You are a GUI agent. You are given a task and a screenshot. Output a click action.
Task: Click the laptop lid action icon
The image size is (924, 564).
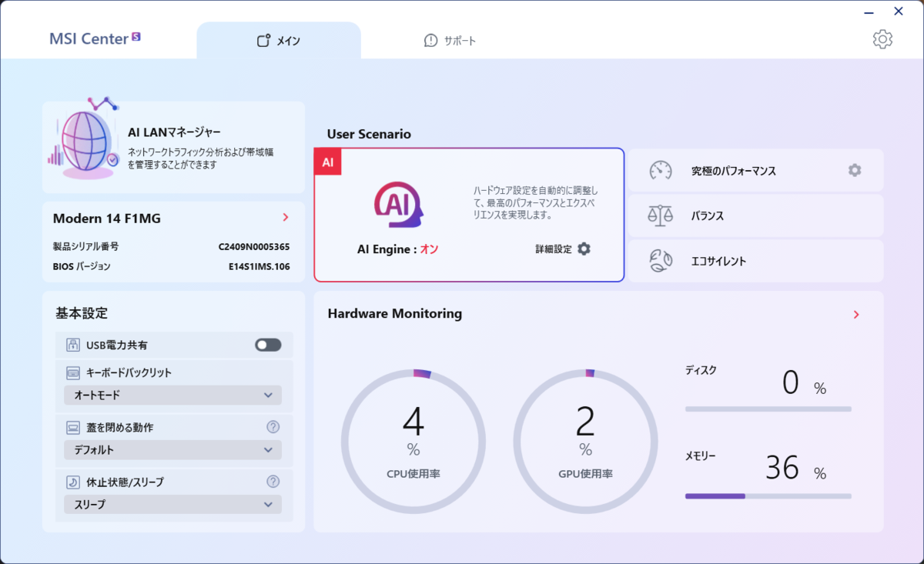[73, 427]
